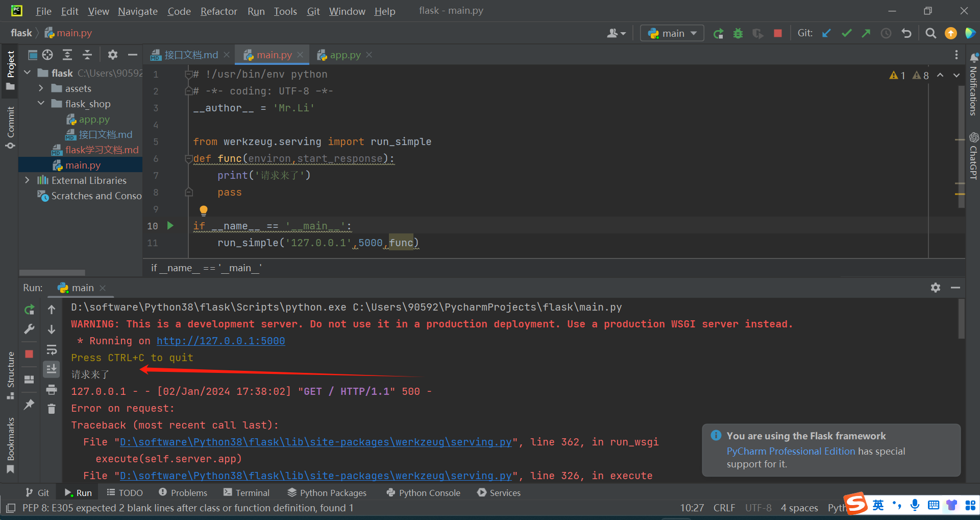Open first werkzeug serving.py traceback link (line 362)
Viewport: 980px width, 520px height.
click(x=315, y=442)
